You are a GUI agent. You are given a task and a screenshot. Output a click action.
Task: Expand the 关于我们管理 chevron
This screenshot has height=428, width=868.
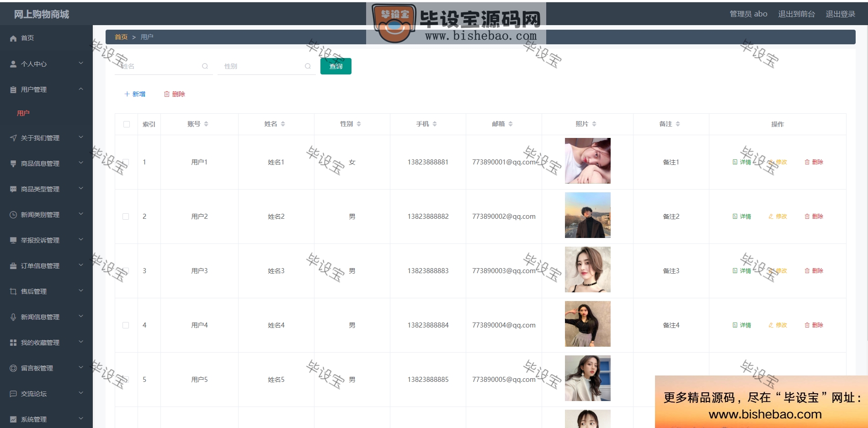coord(81,137)
